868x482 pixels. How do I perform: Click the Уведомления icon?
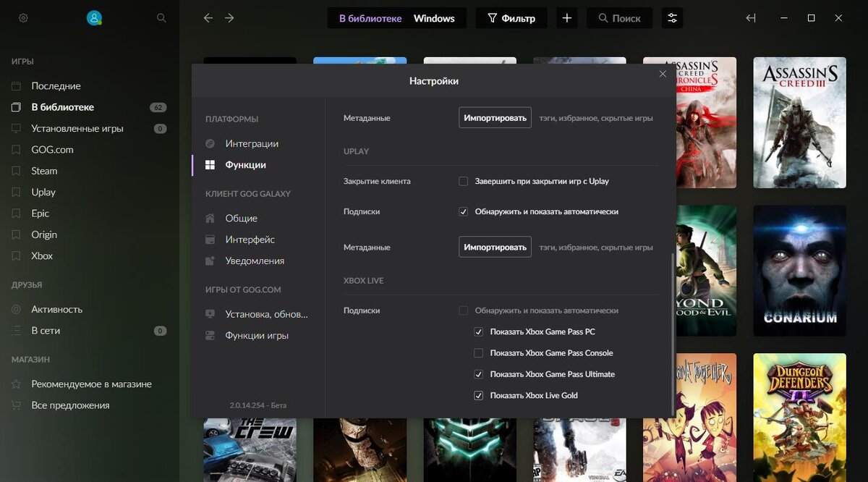tap(210, 261)
